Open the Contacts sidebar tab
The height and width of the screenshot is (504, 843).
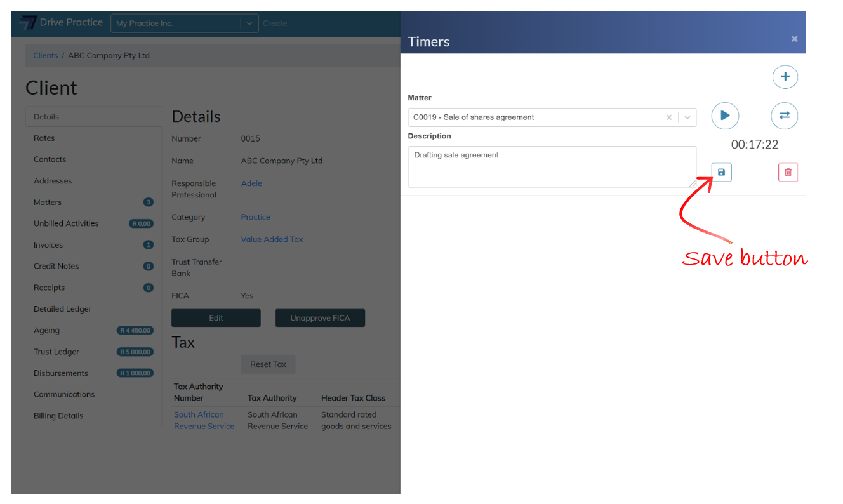click(93, 159)
